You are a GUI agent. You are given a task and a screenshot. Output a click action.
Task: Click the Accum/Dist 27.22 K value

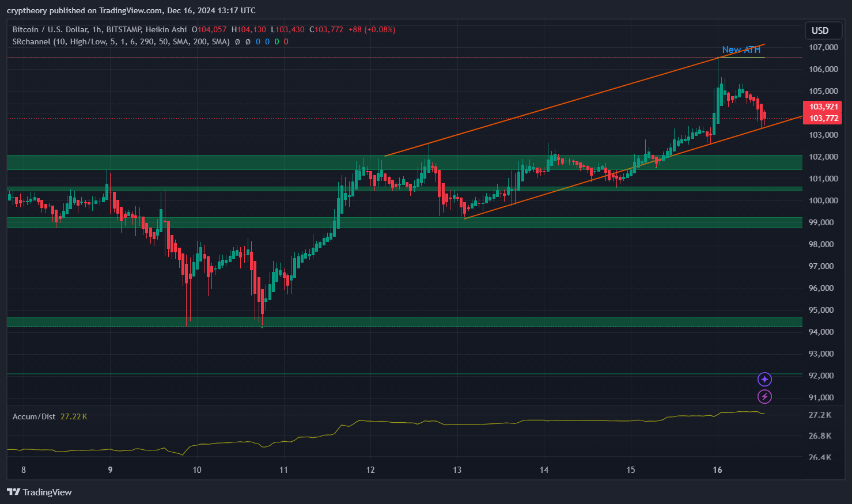click(74, 416)
